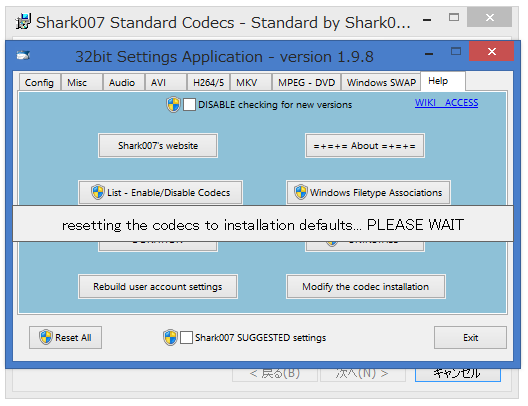Click the Help tab
Viewport: 528px width, 406px height.
click(x=443, y=81)
